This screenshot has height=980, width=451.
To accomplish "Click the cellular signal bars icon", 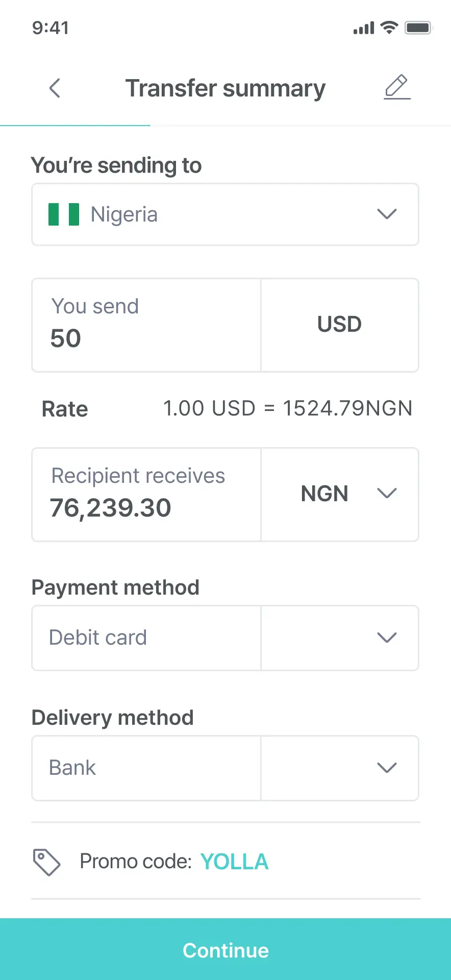I will pyautogui.click(x=363, y=28).
